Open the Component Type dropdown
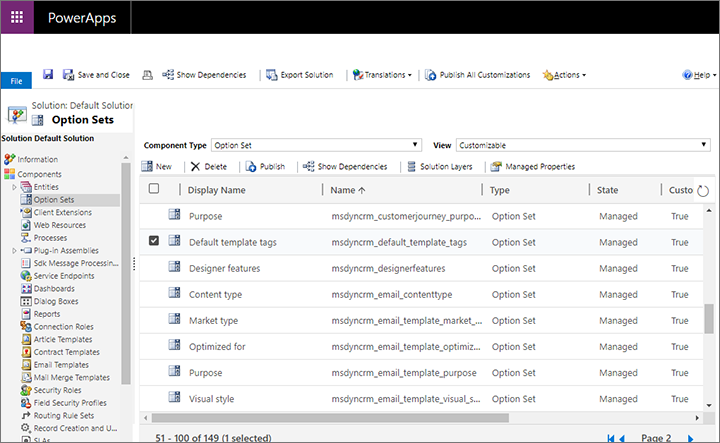This screenshot has height=443, width=720. point(316,145)
